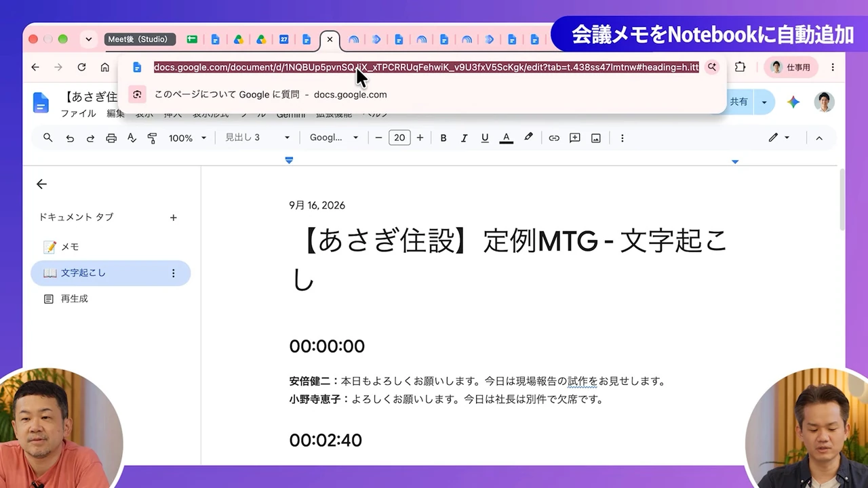Click the search menus magnifier icon
The width and height of the screenshot is (868, 488).
pyautogui.click(x=47, y=138)
